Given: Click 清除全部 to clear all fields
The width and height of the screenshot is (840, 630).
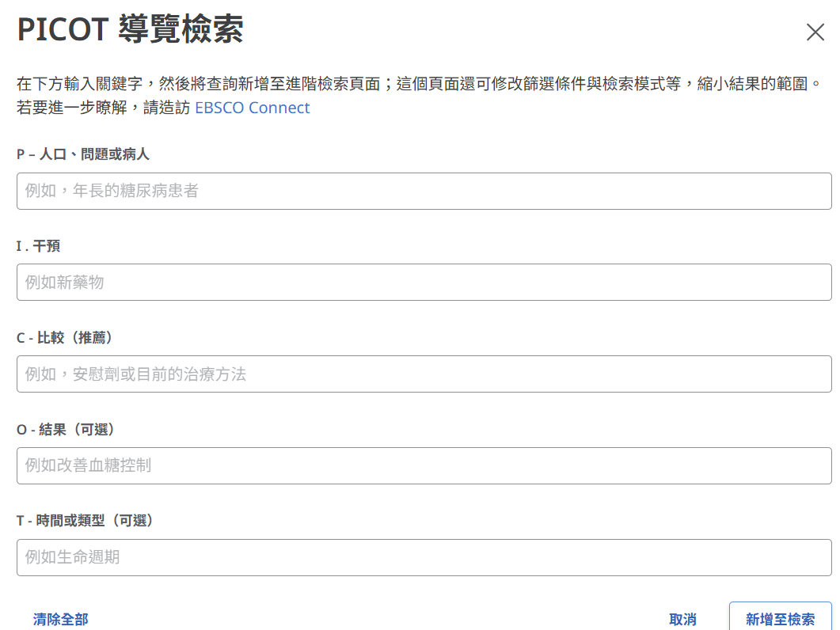Looking at the screenshot, I should 59,620.
